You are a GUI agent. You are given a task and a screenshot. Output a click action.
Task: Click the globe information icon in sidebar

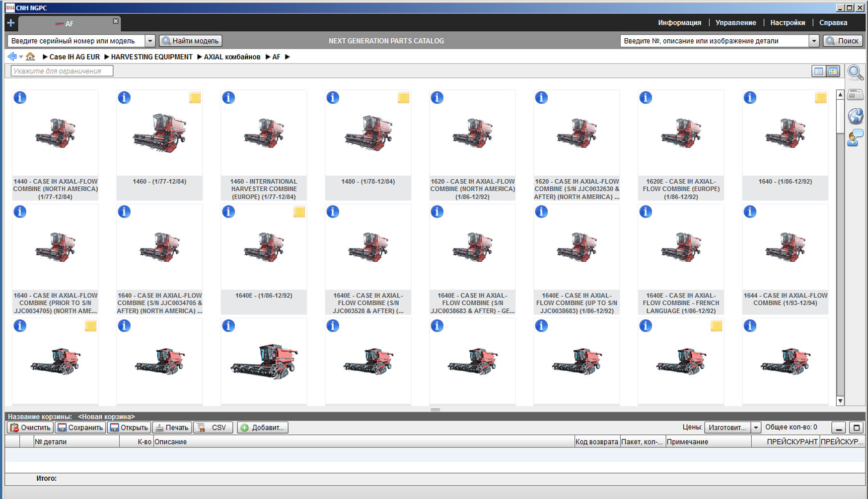click(x=855, y=116)
